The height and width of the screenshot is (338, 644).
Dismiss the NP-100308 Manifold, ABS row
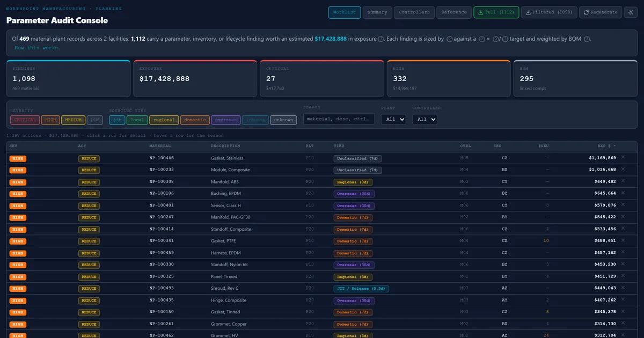pyautogui.click(x=623, y=181)
